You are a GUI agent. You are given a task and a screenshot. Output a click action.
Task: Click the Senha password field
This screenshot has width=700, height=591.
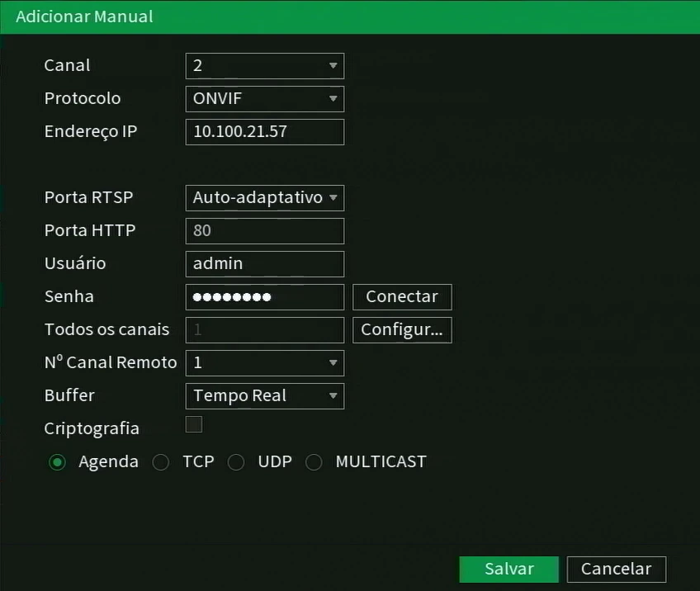[x=265, y=297]
